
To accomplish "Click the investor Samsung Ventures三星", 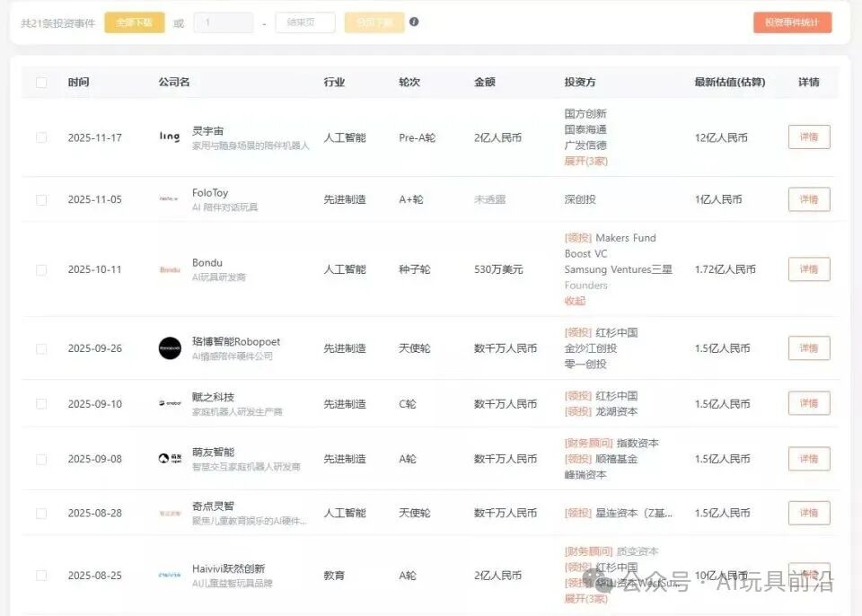I will (x=619, y=269).
